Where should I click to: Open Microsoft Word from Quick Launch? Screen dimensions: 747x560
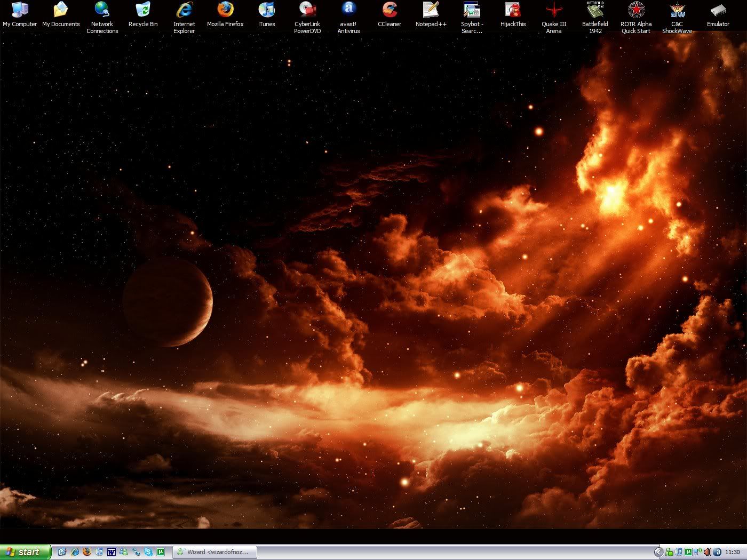(x=112, y=552)
